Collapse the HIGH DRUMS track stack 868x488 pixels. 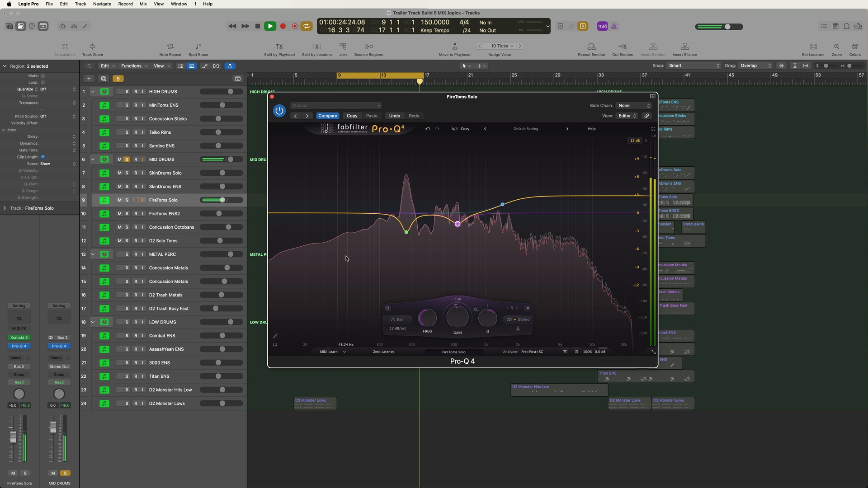(93, 92)
